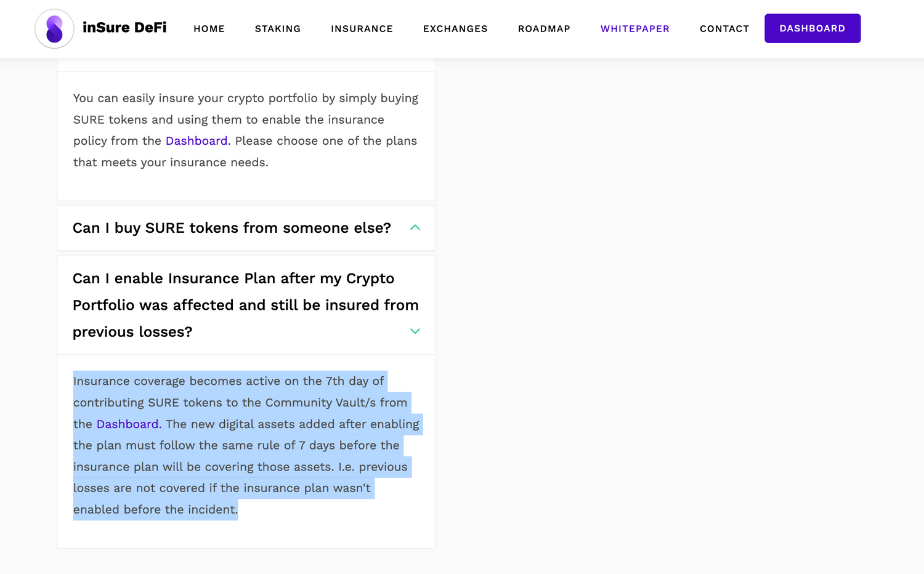The image size is (924, 574).
Task: Expand the SURE tokens question chevron
Action: pos(415,228)
